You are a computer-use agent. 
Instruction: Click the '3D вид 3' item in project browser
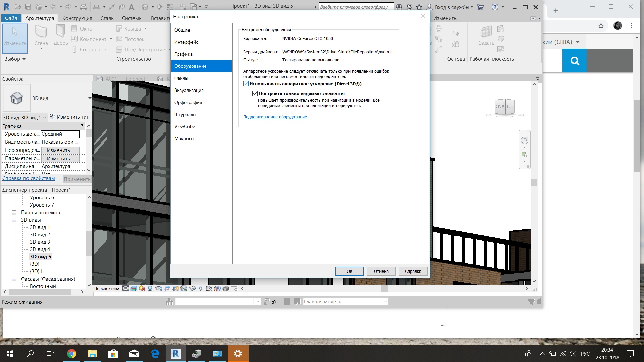tap(40, 242)
